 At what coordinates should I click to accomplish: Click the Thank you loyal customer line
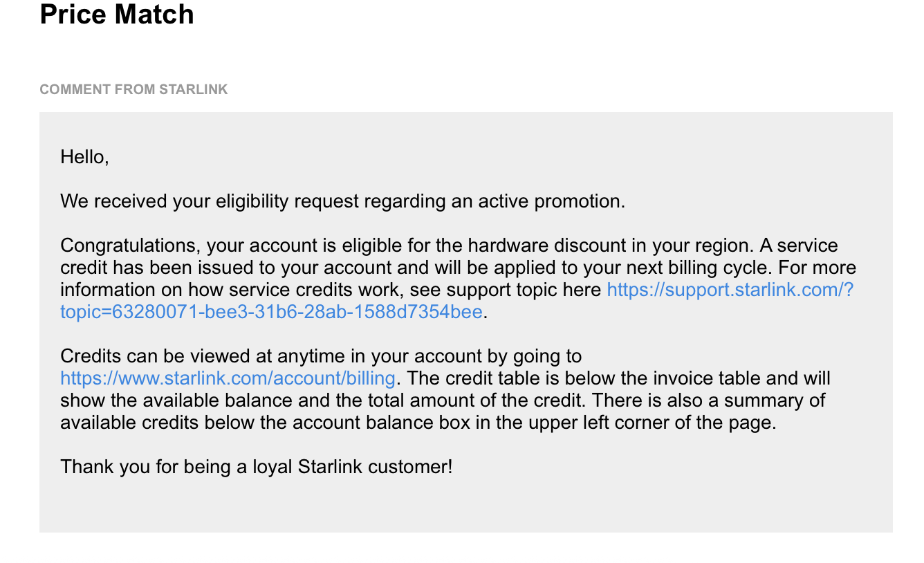click(x=257, y=467)
